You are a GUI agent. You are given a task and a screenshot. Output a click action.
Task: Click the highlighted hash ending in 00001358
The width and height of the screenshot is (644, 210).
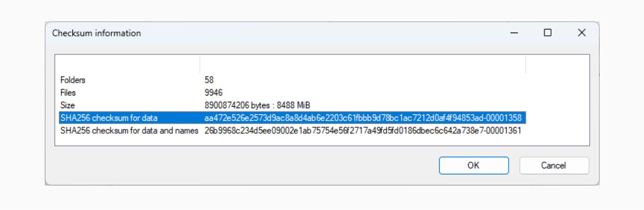pyautogui.click(x=363, y=118)
